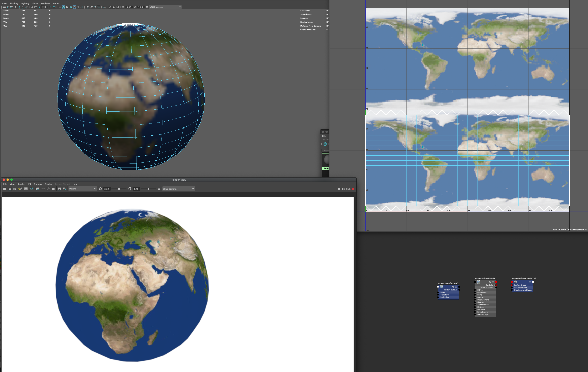Click the grid toggle icon in viewport toolbar
Image resolution: width=588 pixels, height=372 pixels.
[32, 7]
